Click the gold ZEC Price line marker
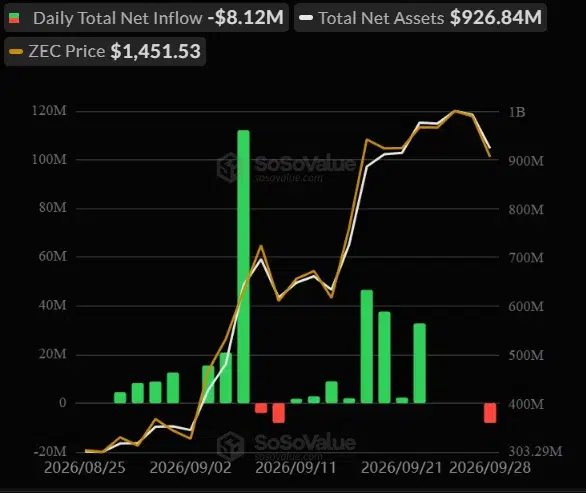Screen dimensions: 586x493 [x=16, y=52]
